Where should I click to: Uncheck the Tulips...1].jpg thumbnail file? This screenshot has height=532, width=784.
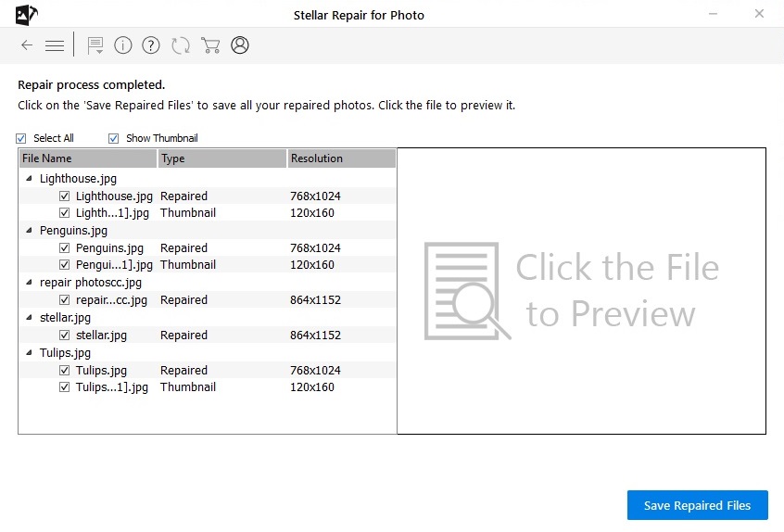65,387
